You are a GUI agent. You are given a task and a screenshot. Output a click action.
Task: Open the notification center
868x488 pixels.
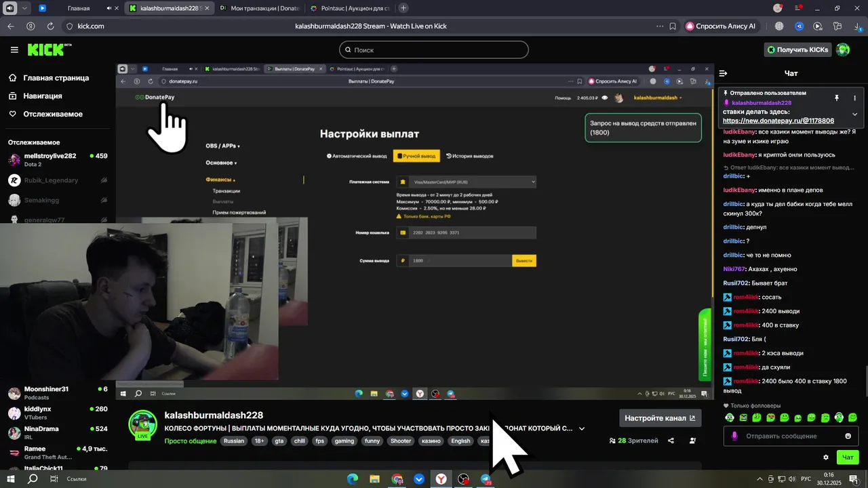(x=854, y=479)
